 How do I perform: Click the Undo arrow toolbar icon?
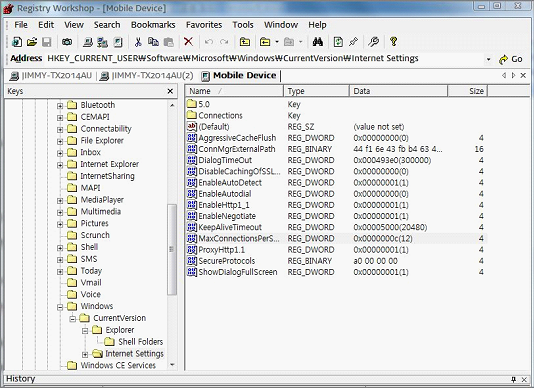pos(209,42)
